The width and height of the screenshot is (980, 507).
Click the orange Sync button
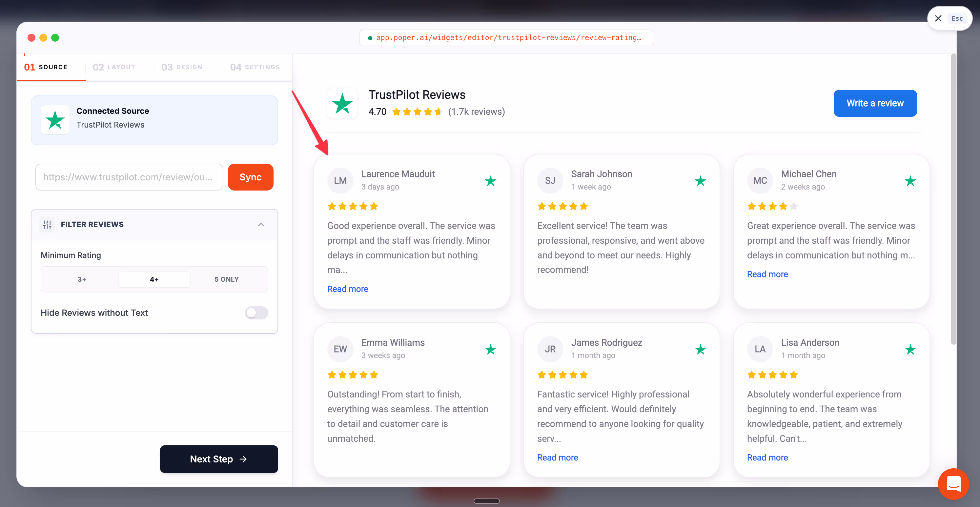pyautogui.click(x=250, y=177)
